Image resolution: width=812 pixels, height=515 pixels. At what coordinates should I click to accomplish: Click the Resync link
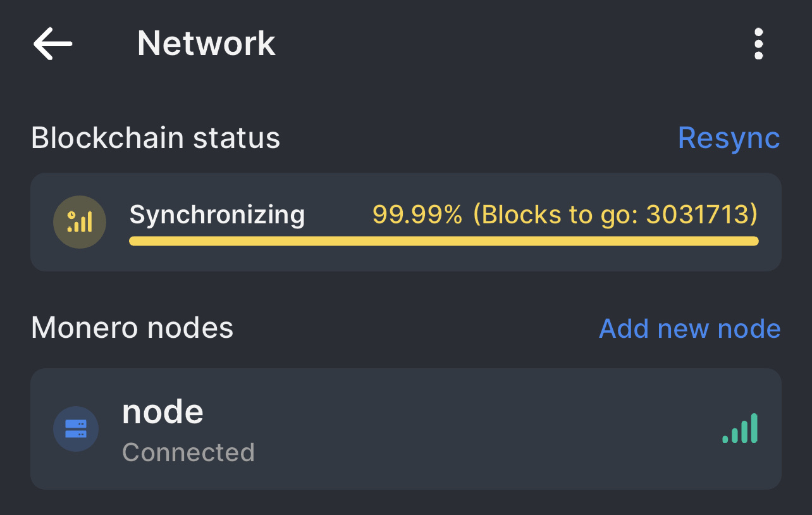click(x=729, y=138)
